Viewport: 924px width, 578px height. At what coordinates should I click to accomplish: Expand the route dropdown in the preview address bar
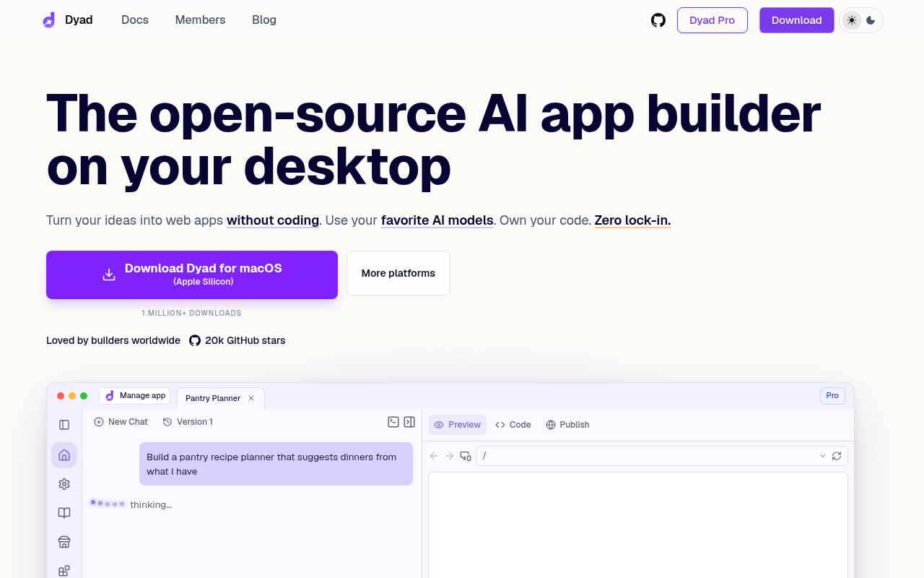823,456
